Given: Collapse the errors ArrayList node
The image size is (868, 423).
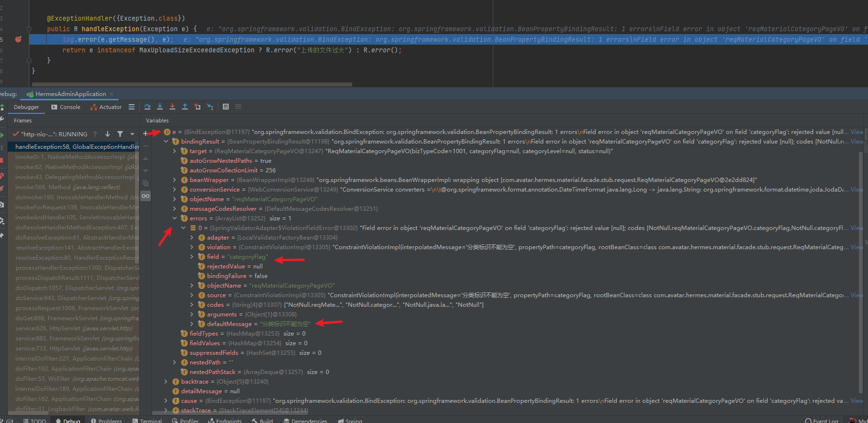Looking at the screenshot, I should click(x=175, y=218).
